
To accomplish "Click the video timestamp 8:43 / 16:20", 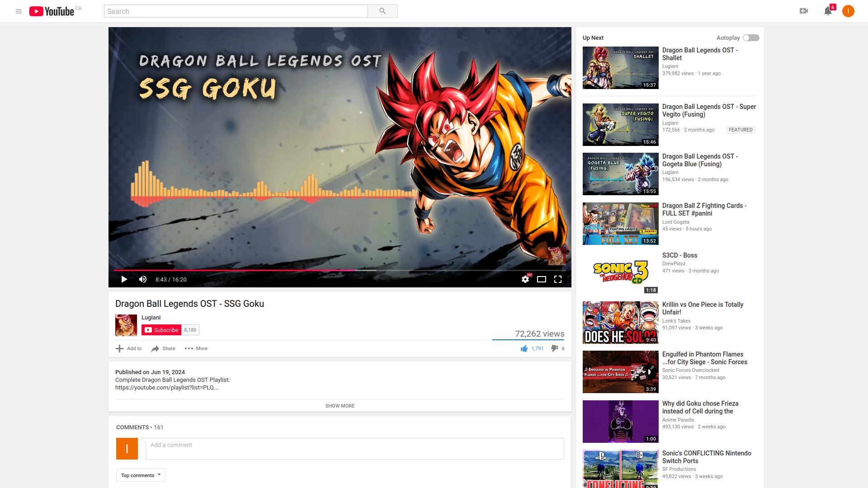I will [171, 280].
